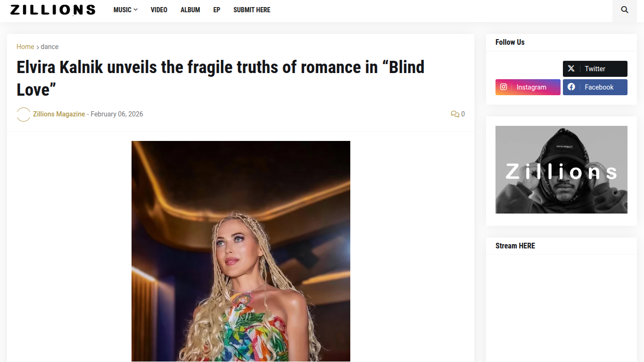
Task: Click the ZILLIONS site logo
Action: pos(53,10)
